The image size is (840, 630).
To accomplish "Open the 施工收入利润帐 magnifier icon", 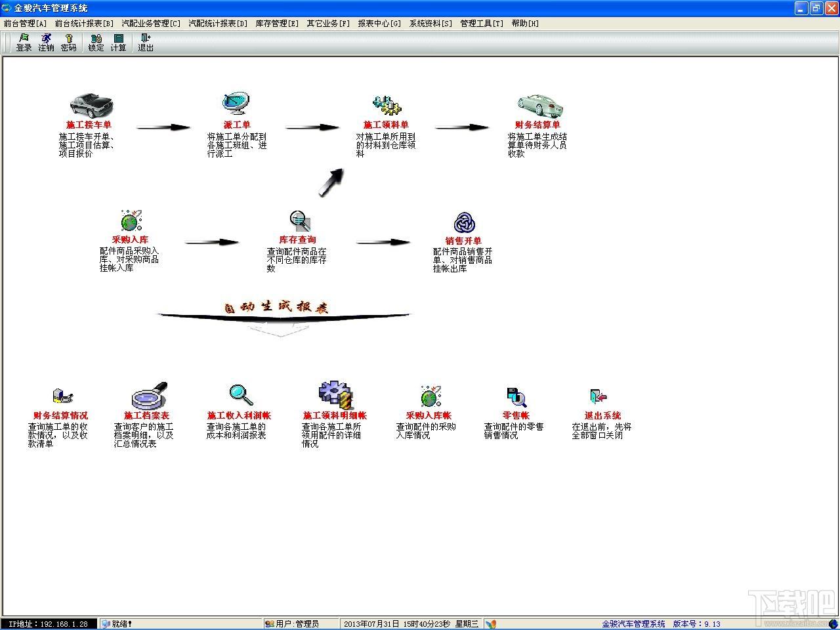I will click(241, 395).
